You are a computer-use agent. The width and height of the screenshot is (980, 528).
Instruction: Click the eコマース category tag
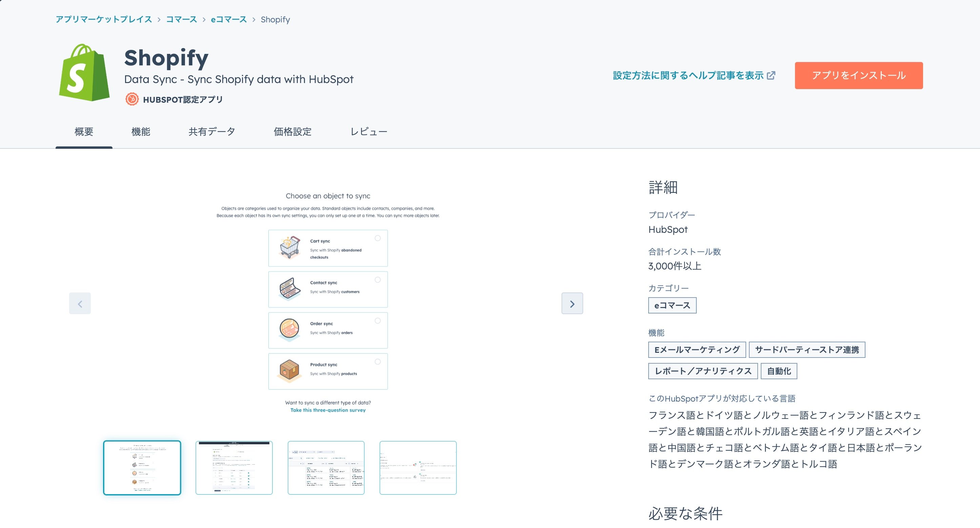coord(672,305)
